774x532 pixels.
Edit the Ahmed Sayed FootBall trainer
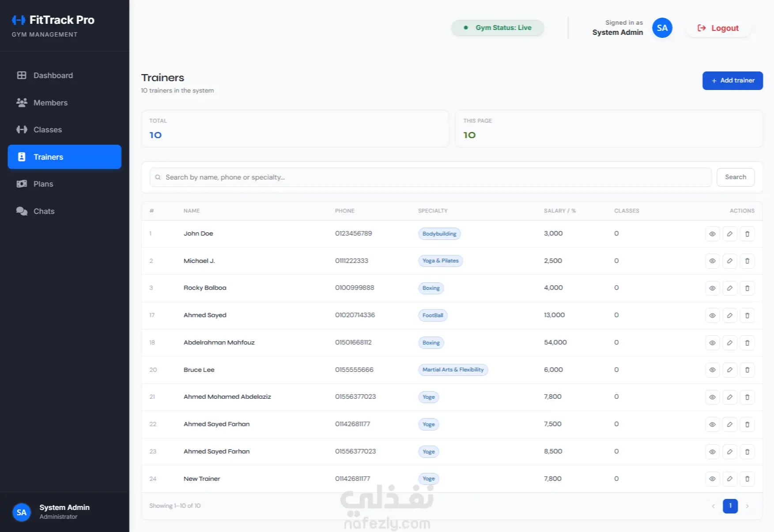tap(730, 315)
